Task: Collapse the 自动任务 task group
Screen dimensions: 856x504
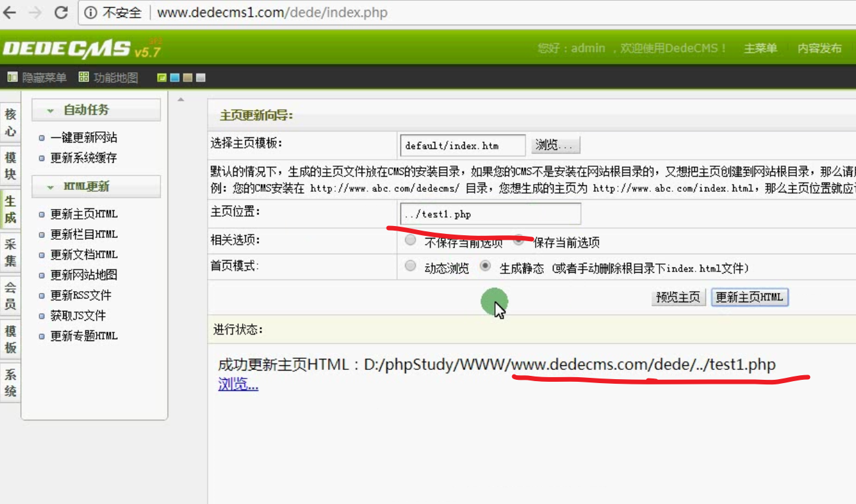Action: point(97,109)
